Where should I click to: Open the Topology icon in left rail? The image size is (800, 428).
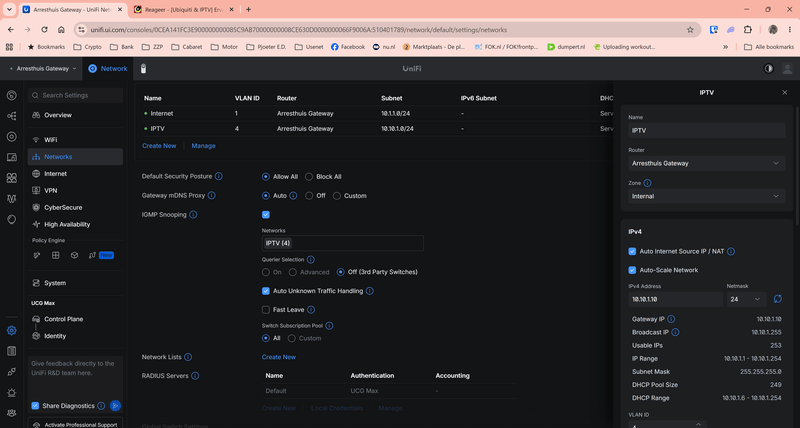point(11,116)
